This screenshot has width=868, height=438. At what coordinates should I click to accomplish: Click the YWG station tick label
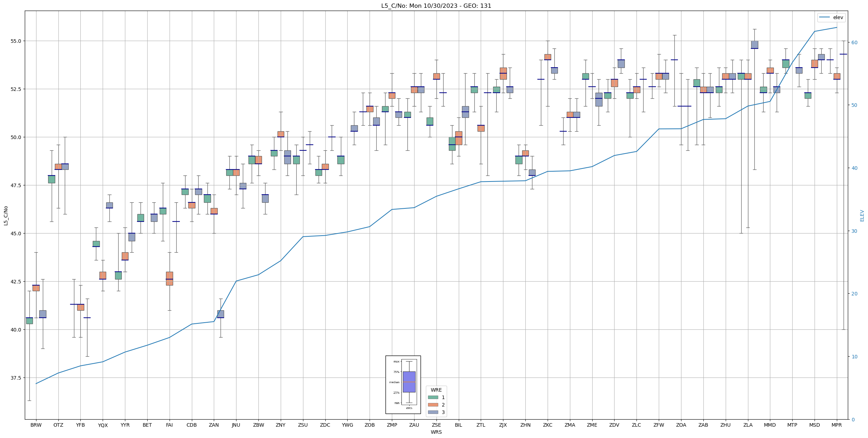347,425
